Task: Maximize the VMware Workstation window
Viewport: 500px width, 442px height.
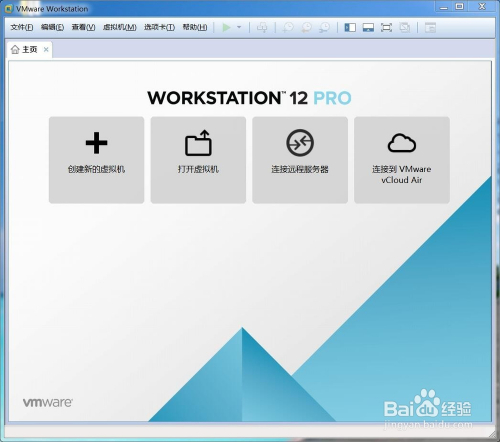Action: point(460,7)
